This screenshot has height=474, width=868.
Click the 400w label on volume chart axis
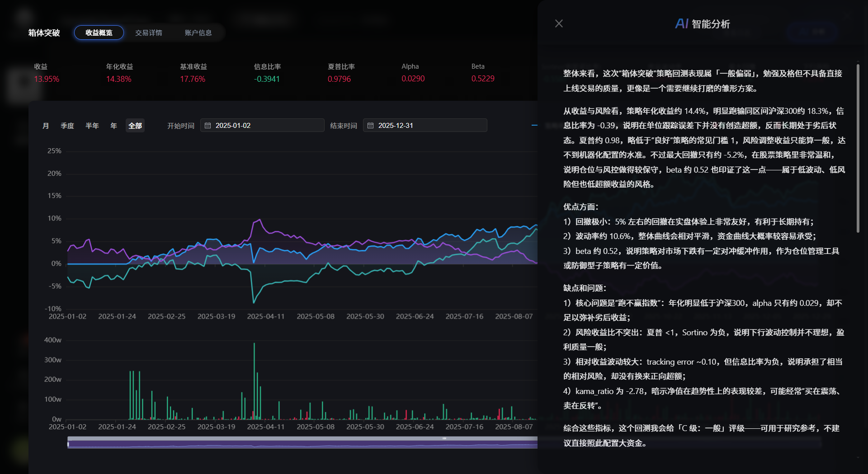52,340
